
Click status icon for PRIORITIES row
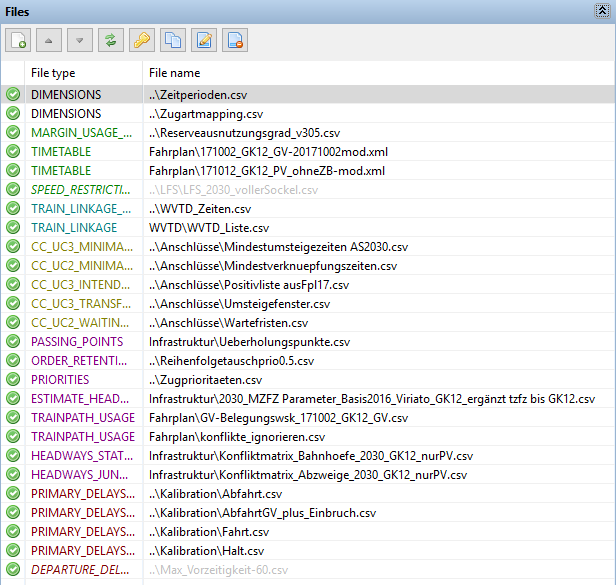(13, 379)
